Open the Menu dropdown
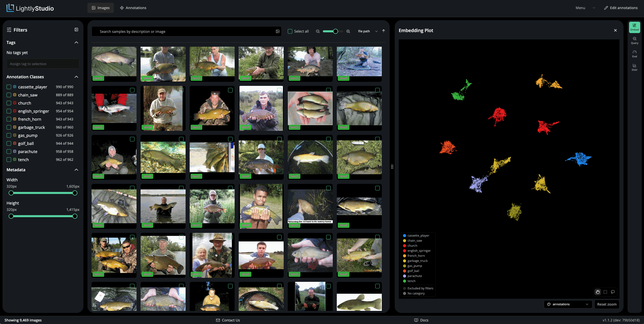 (585, 8)
